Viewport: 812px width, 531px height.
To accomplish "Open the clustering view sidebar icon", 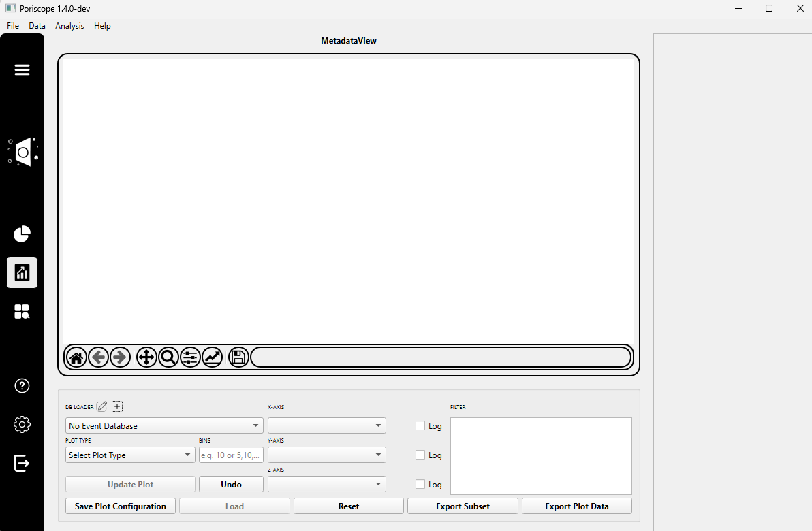I will 22,311.
